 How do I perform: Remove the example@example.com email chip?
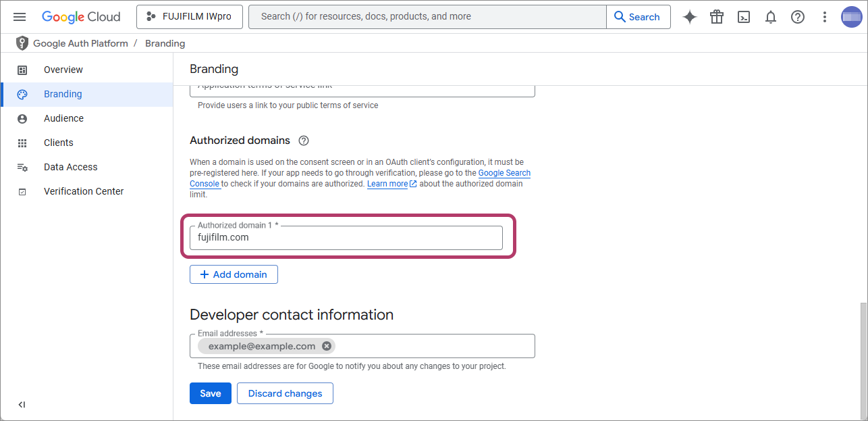click(327, 346)
